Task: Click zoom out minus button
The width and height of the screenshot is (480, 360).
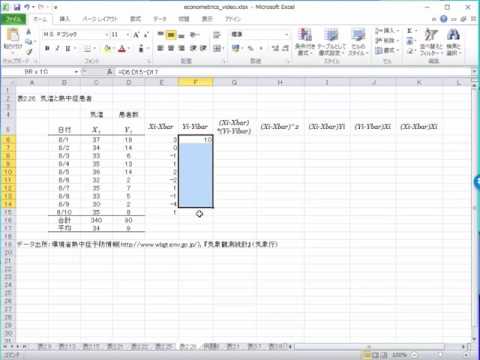Action: tap(415, 355)
